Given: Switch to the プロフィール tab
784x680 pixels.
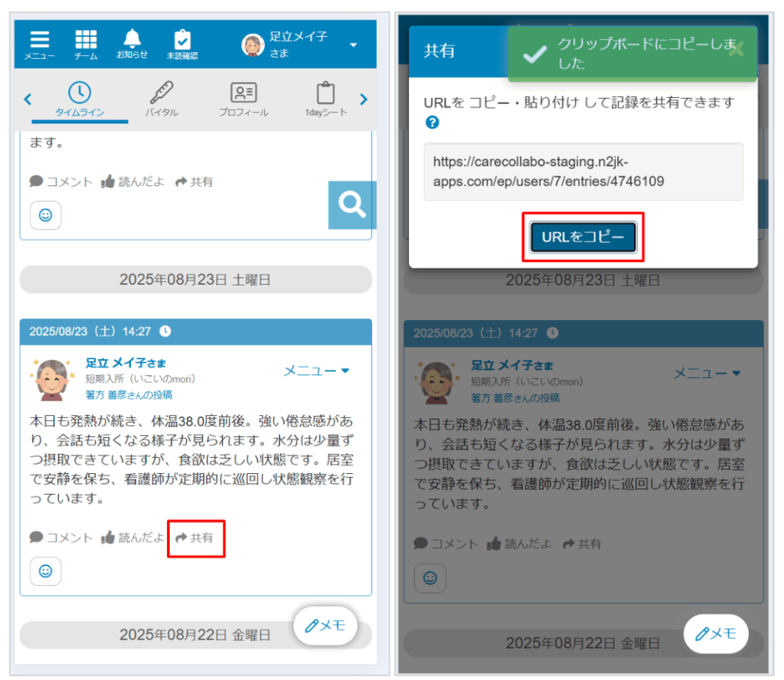Looking at the screenshot, I should (243, 99).
